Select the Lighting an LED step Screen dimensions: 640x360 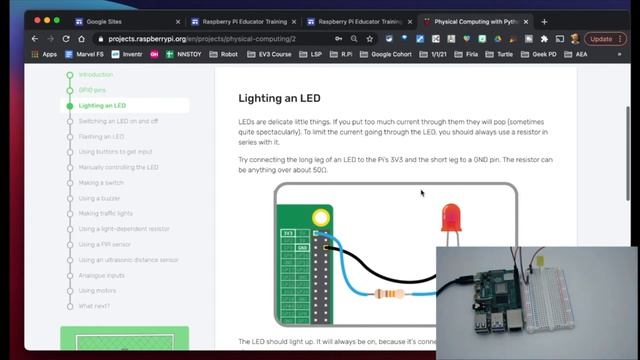(102, 106)
